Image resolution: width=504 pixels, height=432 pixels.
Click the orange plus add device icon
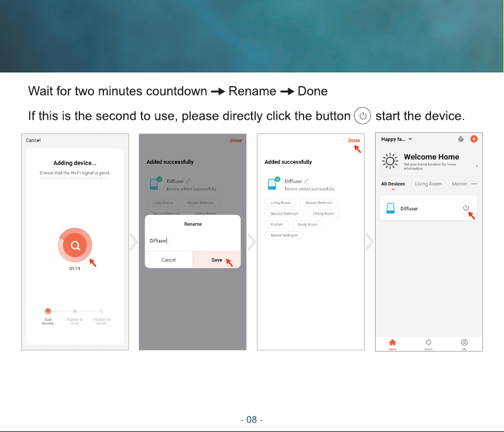tap(474, 139)
